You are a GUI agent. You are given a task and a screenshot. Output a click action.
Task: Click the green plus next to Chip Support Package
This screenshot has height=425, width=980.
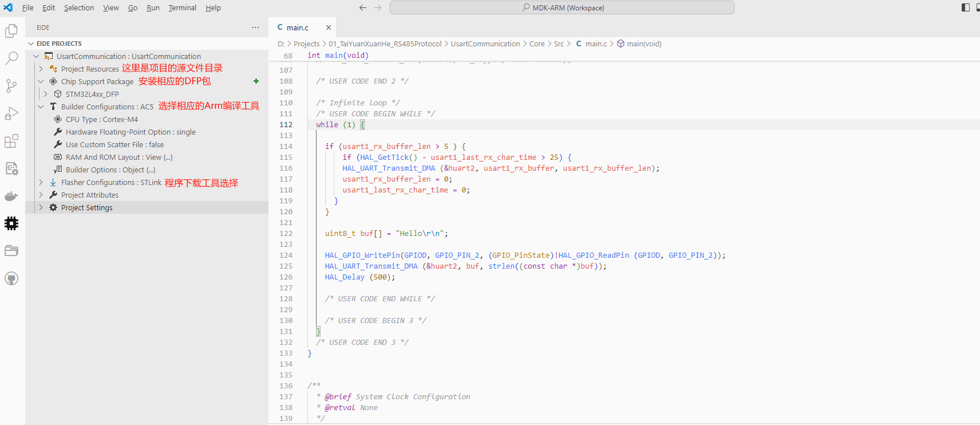pyautogui.click(x=256, y=81)
